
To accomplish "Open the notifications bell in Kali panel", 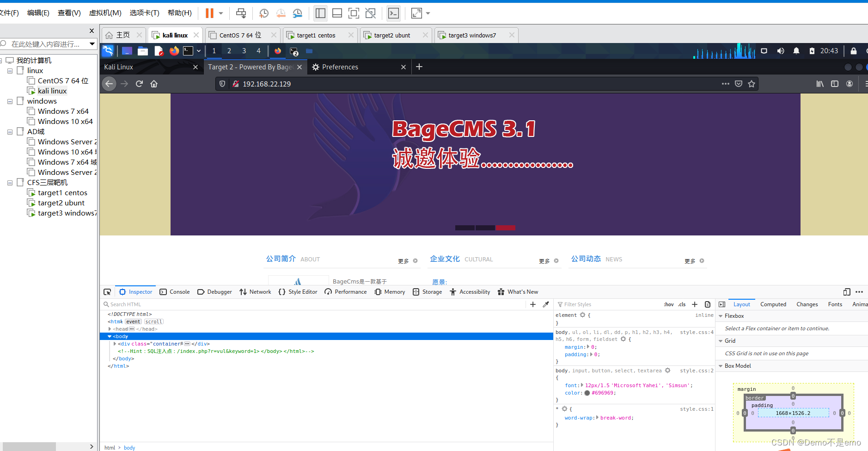I will 796,51.
